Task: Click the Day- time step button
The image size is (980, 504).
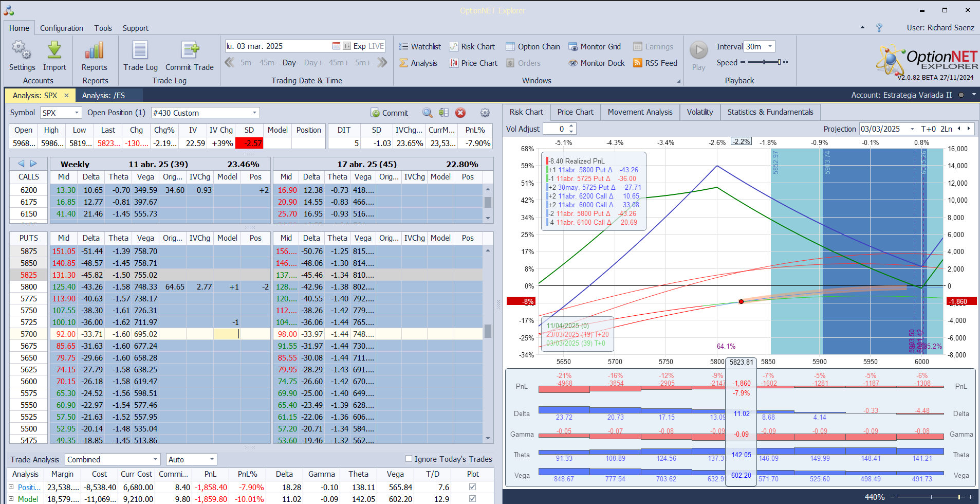Action: click(x=290, y=63)
